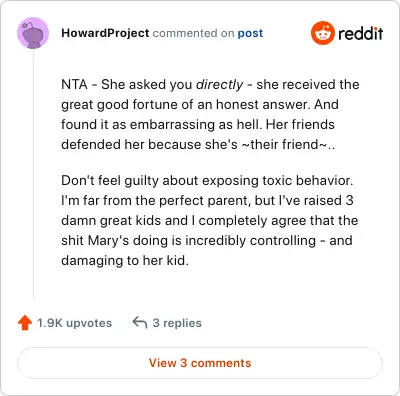Open the HowardProject username profile

(105, 33)
